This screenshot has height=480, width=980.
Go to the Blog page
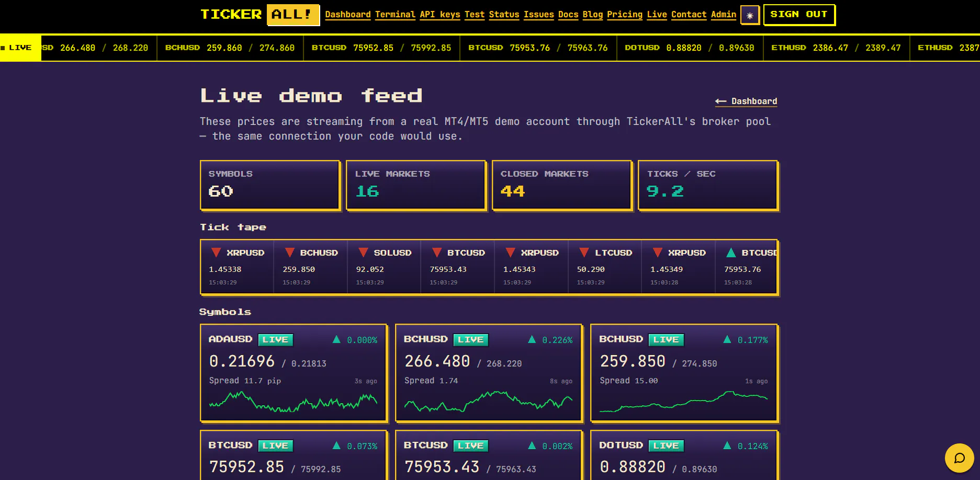click(x=593, y=15)
